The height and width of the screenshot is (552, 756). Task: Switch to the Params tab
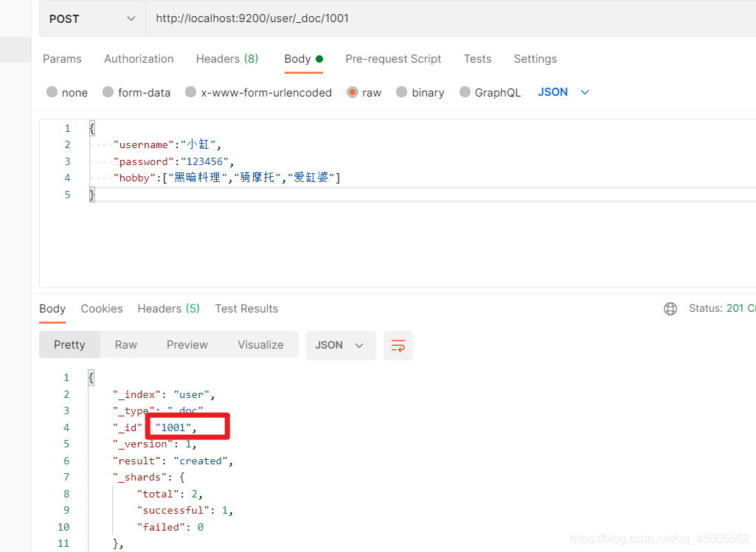[62, 59]
